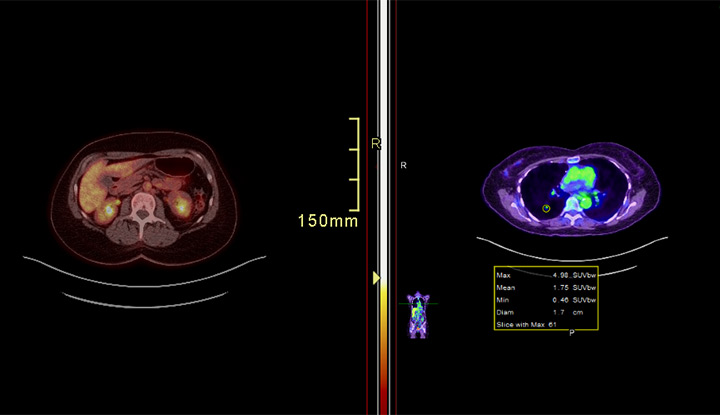Viewport: 720px width, 415px height.
Task: Click the bright green mediastinal uptake on right image
Action: tap(579, 177)
